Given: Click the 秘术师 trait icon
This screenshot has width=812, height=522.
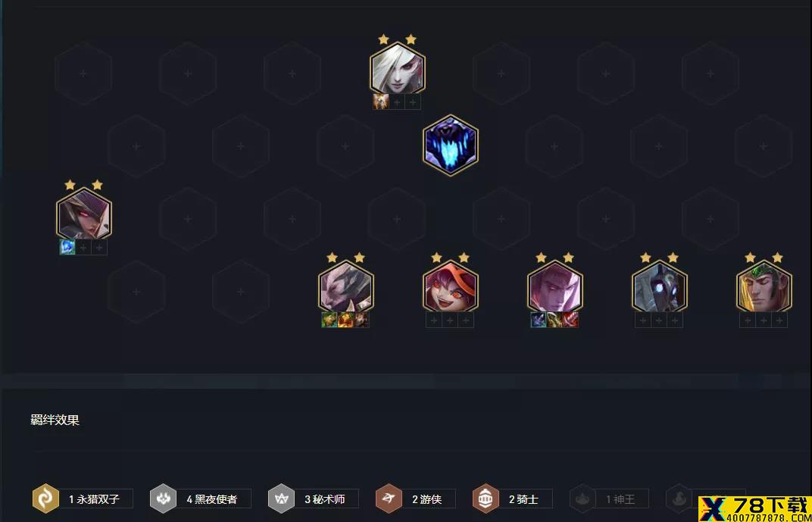Looking at the screenshot, I should (x=281, y=499).
